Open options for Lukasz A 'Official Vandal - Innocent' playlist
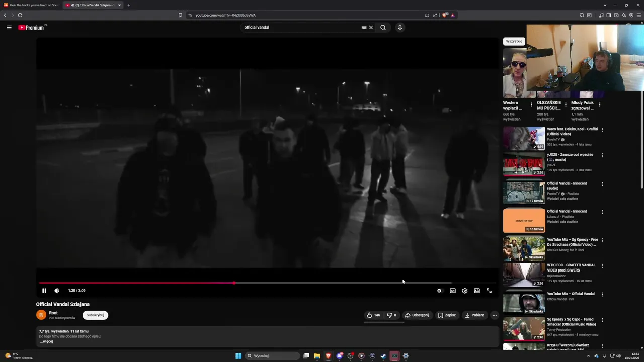This screenshot has width=644, height=362. click(x=602, y=212)
